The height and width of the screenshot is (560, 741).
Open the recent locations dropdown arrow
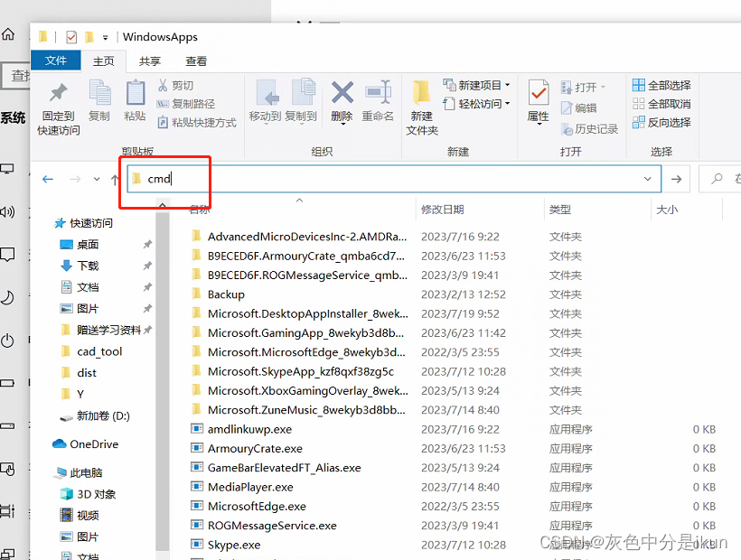(97, 179)
